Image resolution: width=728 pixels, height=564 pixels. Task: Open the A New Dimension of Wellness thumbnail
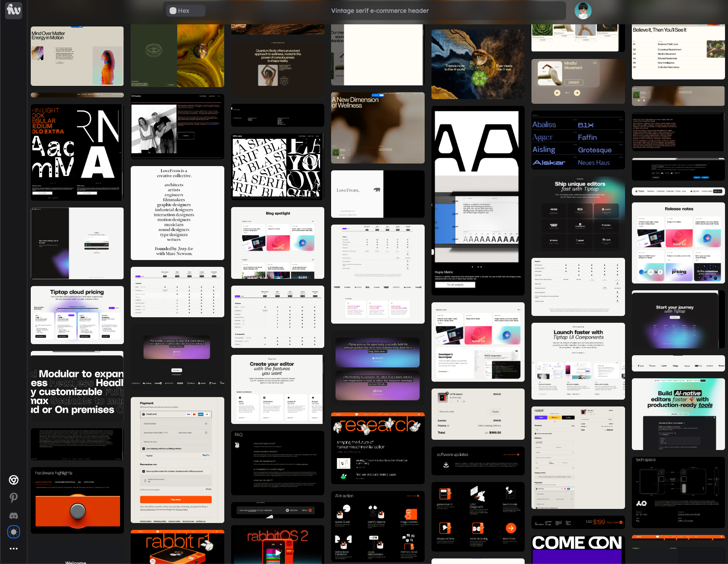[377, 128]
